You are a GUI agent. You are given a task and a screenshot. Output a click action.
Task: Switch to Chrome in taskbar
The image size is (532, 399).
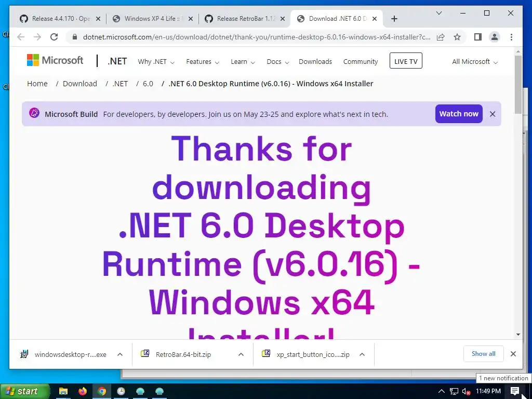[x=102, y=391]
